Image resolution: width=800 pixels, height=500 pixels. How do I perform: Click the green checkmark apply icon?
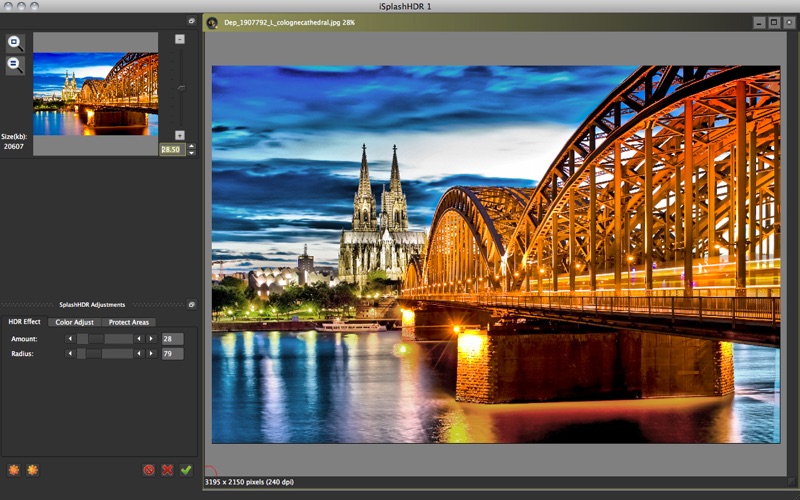pyautogui.click(x=185, y=469)
